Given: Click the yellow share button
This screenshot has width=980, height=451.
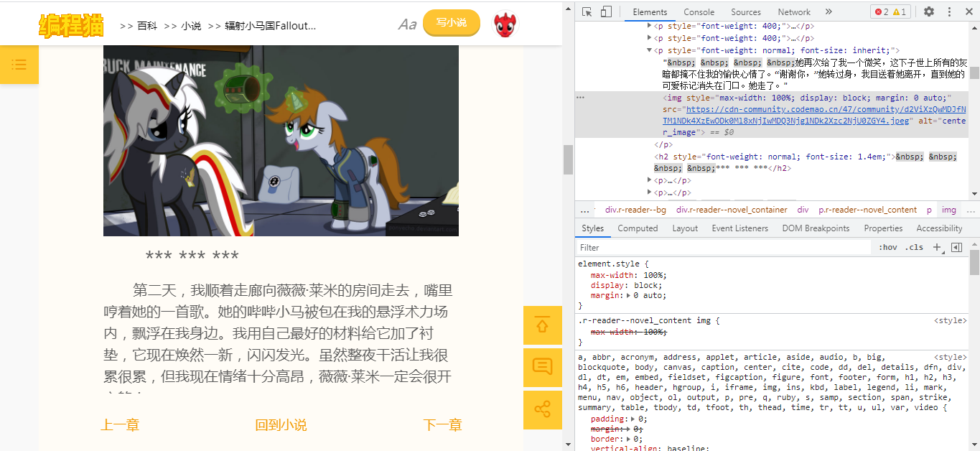Looking at the screenshot, I should (543, 410).
